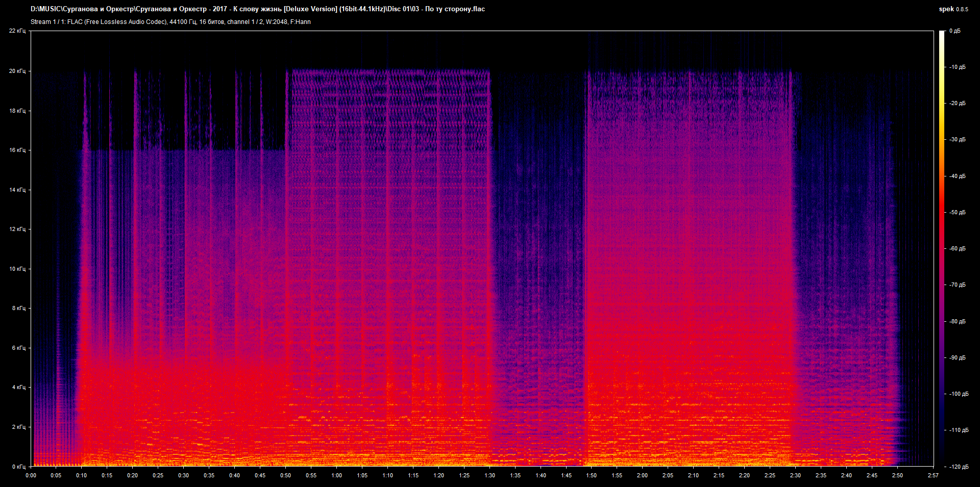The image size is (980, 487).
Task: Click the 2:57 end time label
Action: [x=933, y=475]
